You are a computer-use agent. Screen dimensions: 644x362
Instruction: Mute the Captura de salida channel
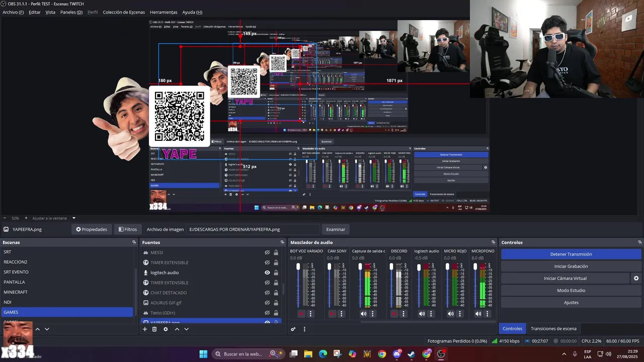tap(363, 314)
